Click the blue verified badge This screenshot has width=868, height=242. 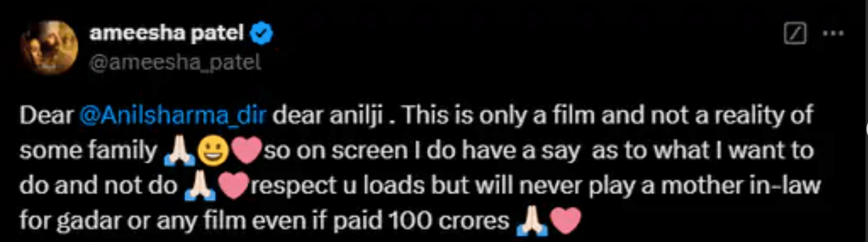point(261,33)
